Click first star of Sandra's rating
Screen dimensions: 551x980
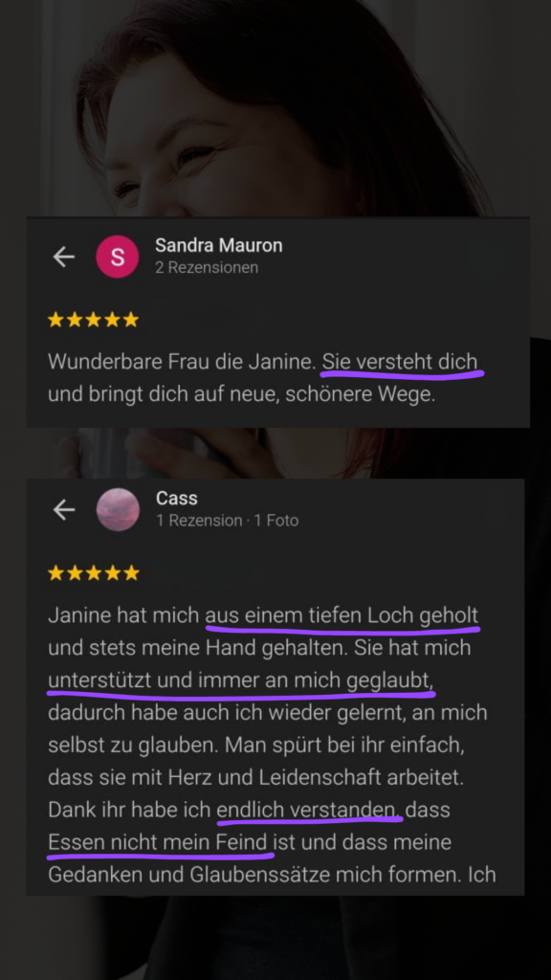56,320
